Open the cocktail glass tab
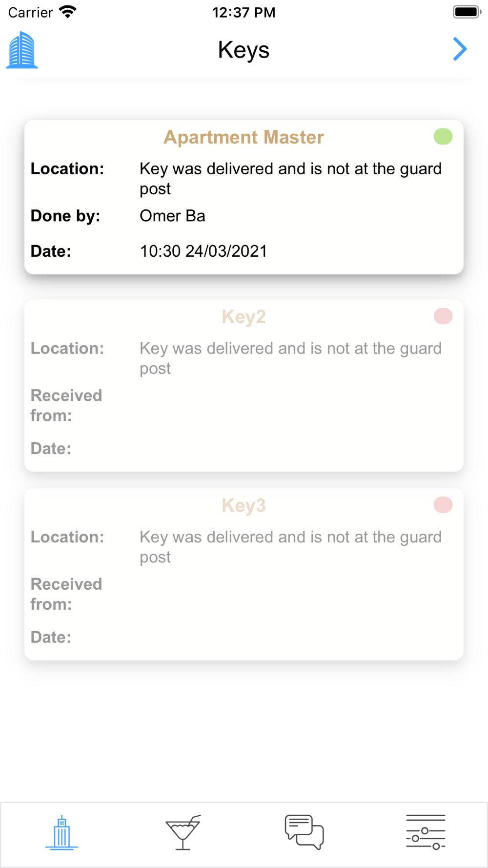Screen dimensions: 488x868 coord(183,832)
